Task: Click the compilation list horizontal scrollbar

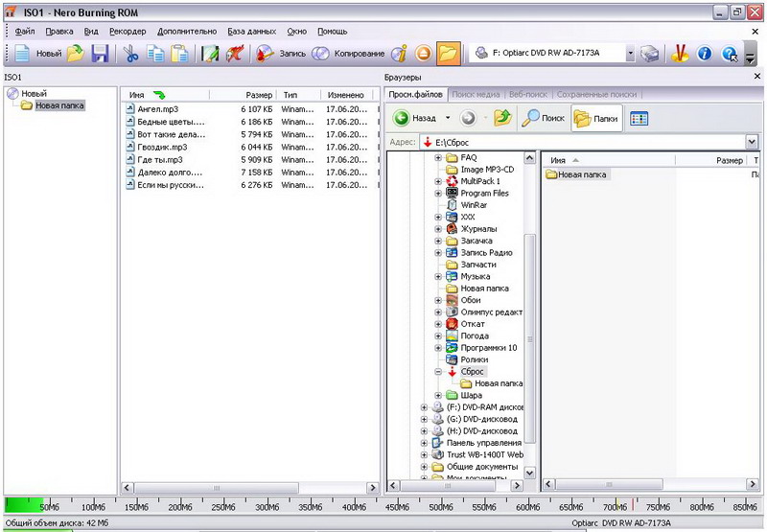Action: pos(217,488)
